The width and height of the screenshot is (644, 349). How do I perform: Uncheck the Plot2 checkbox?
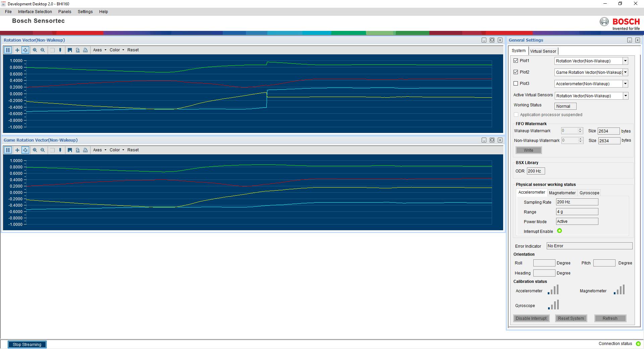click(x=516, y=72)
